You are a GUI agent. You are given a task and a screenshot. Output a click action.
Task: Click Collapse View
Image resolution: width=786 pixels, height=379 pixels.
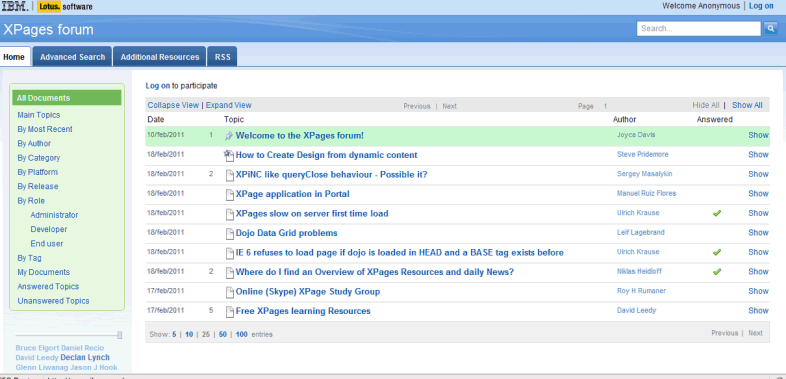tap(173, 105)
